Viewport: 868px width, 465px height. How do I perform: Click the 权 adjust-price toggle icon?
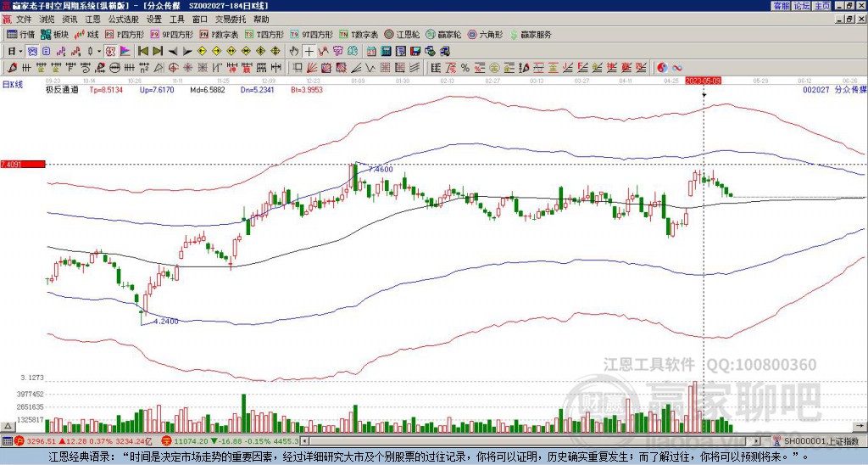coord(110,51)
